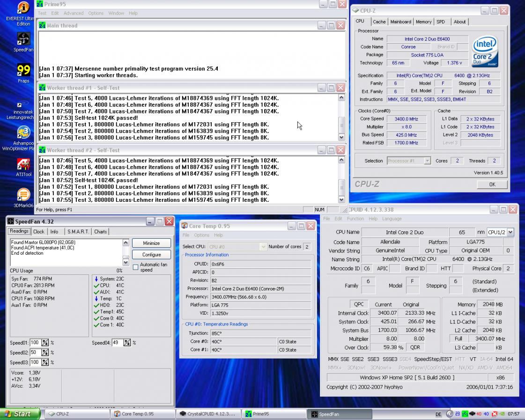Click the blue SpeedFan 23 tray icon
Image resolution: width=525 pixels, height=420 pixels.
[458, 414]
